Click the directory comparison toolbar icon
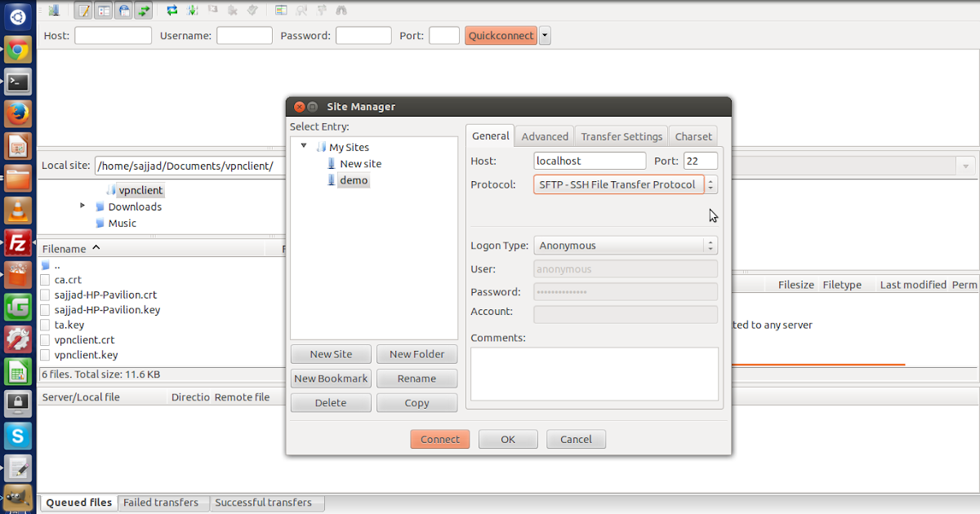Screen dimensions: 980x514 pyautogui.click(x=281, y=10)
